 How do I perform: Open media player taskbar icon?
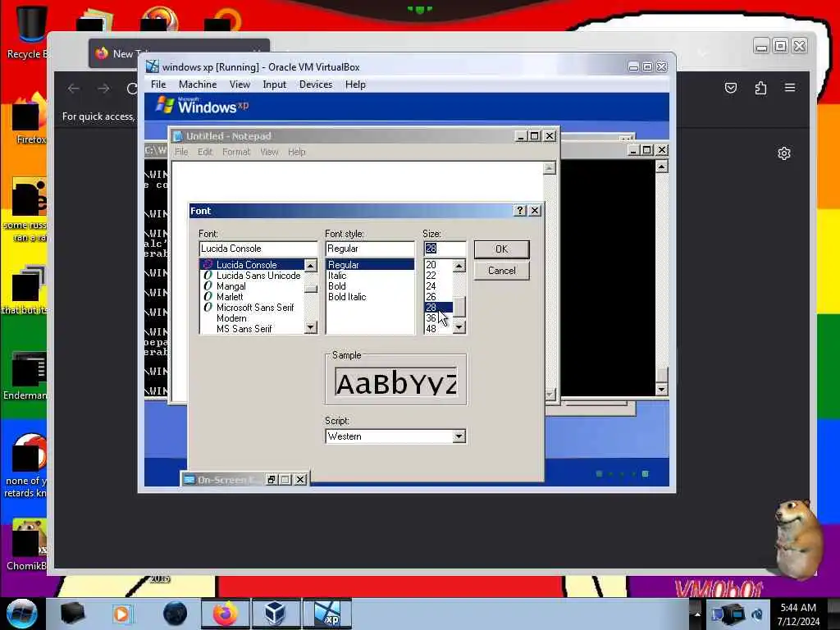pyautogui.click(x=122, y=614)
